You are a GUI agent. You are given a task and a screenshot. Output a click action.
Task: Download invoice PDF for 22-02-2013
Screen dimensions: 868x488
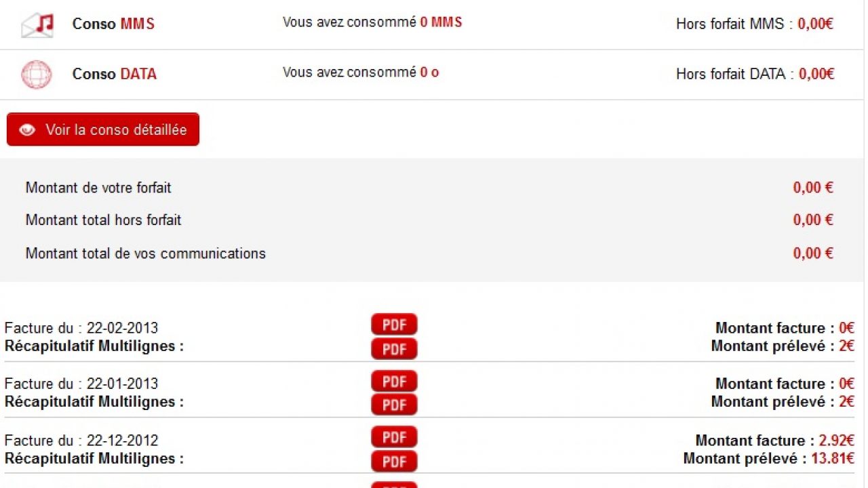394,325
